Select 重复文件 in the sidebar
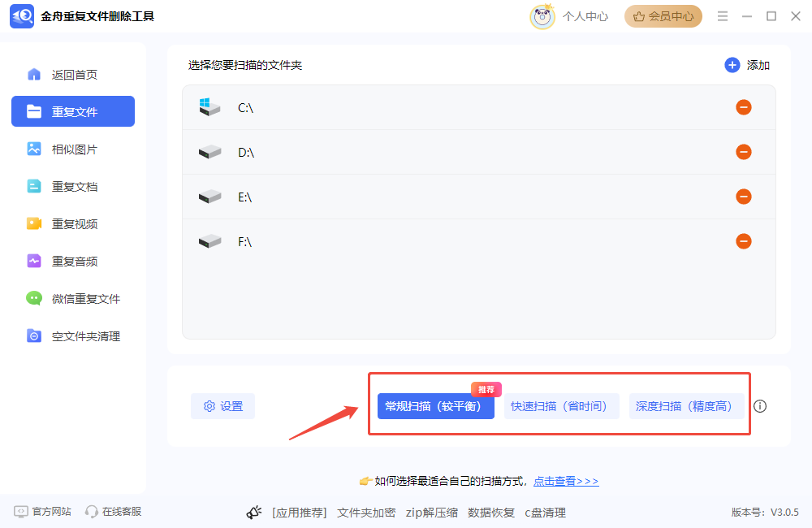The image size is (812, 528). coord(73,111)
